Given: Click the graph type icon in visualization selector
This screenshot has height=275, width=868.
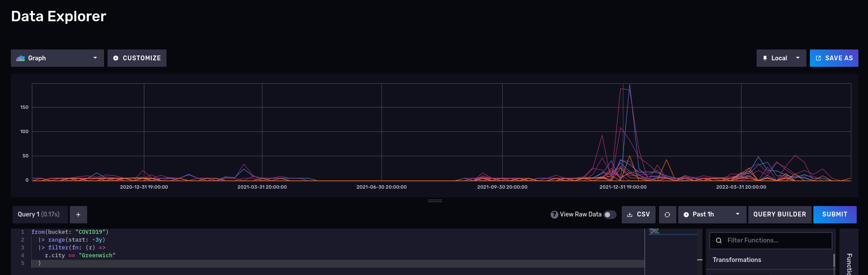Looking at the screenshot, I should pos(20,58).
